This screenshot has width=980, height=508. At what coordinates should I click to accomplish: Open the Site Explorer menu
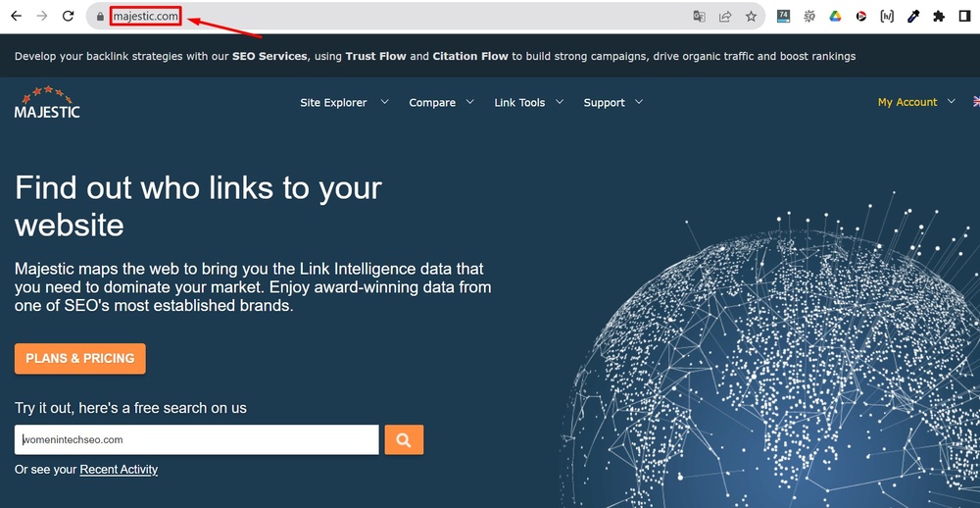333,103
